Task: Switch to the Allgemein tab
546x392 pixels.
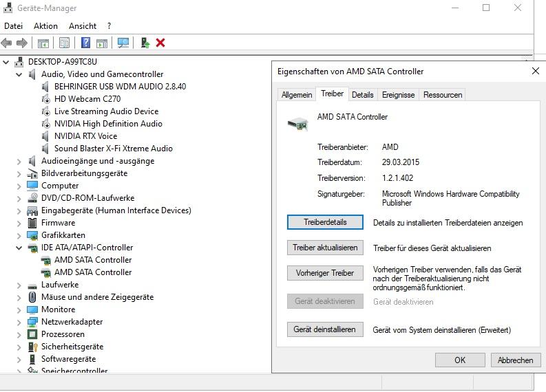Action: click(x=297, y=95)
